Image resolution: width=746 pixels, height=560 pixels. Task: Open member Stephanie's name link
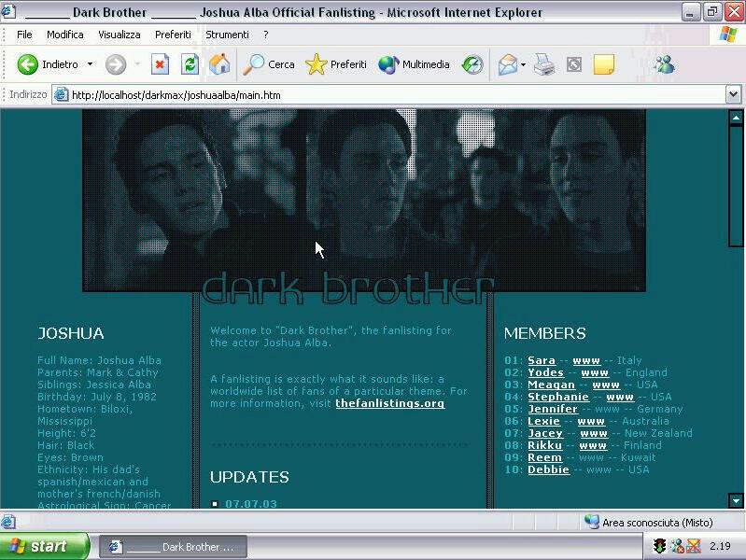(x=557, y=397)
